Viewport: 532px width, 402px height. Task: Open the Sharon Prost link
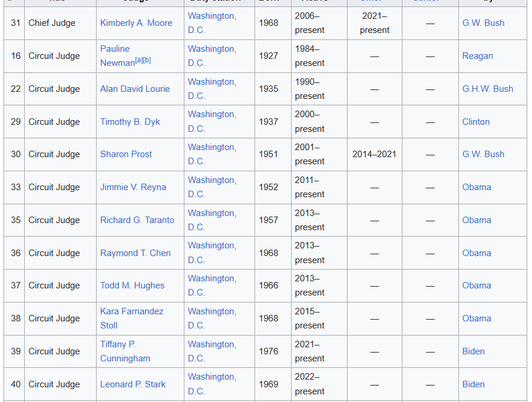126,154
